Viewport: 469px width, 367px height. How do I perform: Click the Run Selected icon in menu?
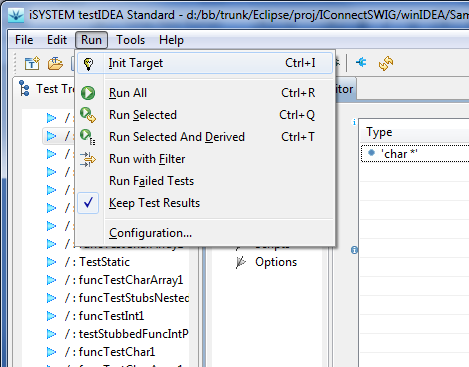click(x=88, y=115)
